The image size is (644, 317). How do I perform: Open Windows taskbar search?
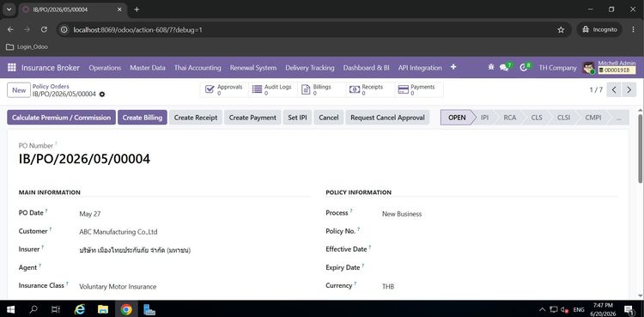pos(33,309)
